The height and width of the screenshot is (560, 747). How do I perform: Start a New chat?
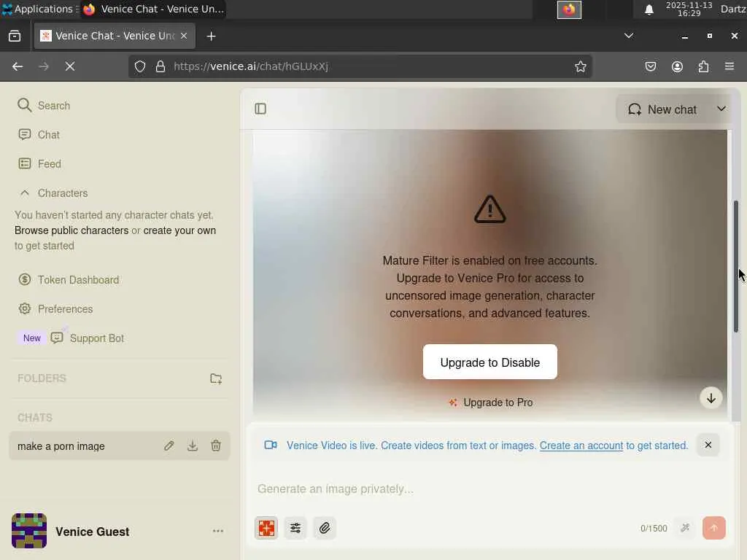[662, 109]
